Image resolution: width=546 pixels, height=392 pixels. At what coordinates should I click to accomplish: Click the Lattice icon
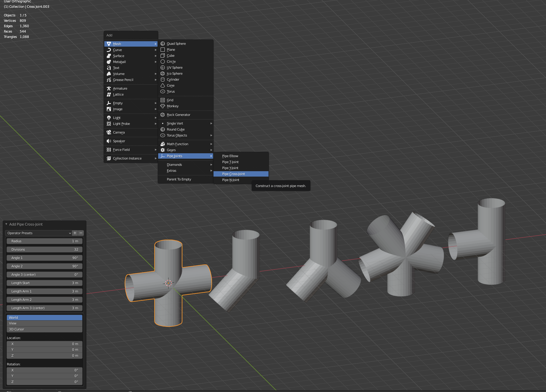click(x=109, y=94)
